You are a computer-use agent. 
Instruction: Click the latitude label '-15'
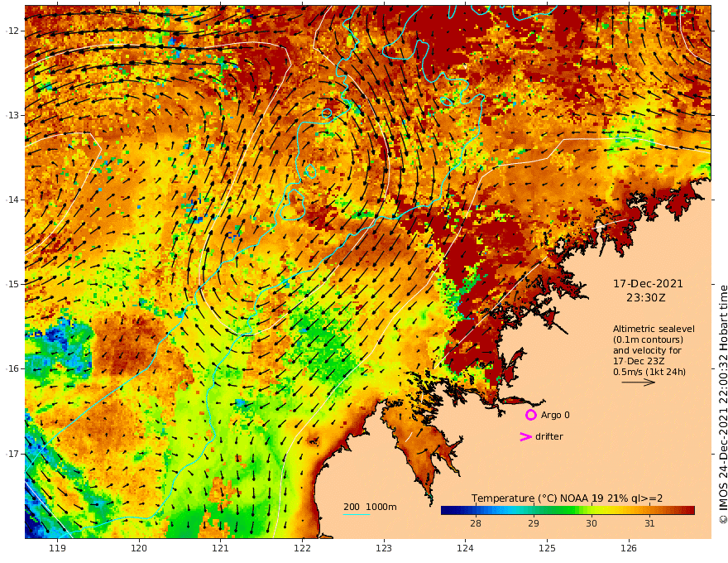(x=12, y=284)
